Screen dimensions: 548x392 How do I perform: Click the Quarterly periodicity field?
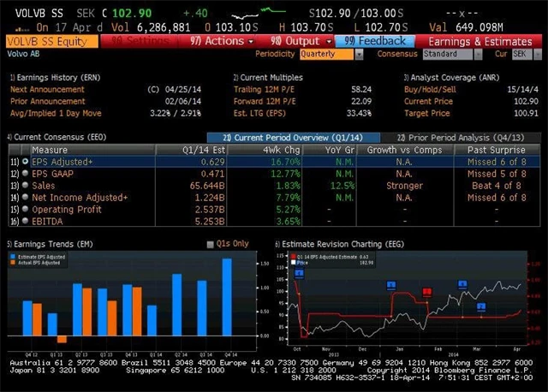coord(326,54)
